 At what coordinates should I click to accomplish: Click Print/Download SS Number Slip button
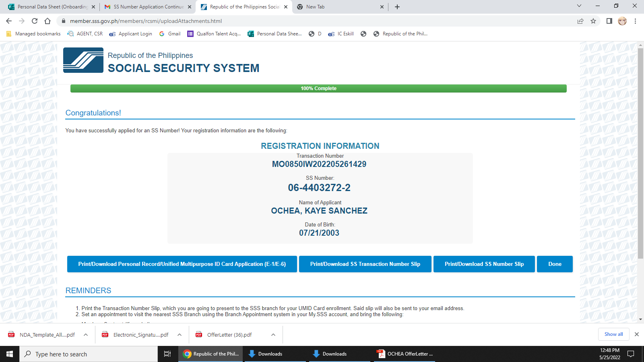click(x=484, y=264)
